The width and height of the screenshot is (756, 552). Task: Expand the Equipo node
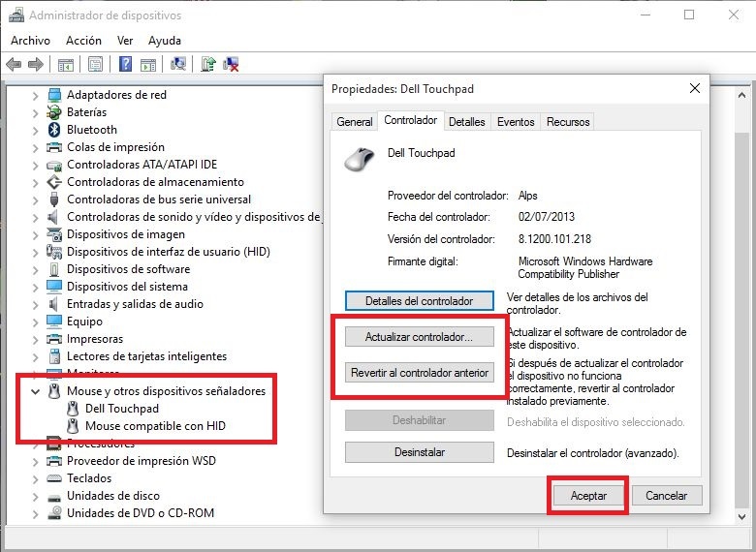pos(35,322)
